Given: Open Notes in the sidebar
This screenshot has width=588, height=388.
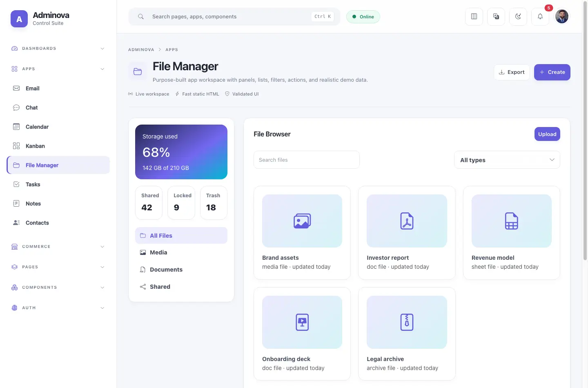Looking at the screenshot, I should click(x=58, y=203).
